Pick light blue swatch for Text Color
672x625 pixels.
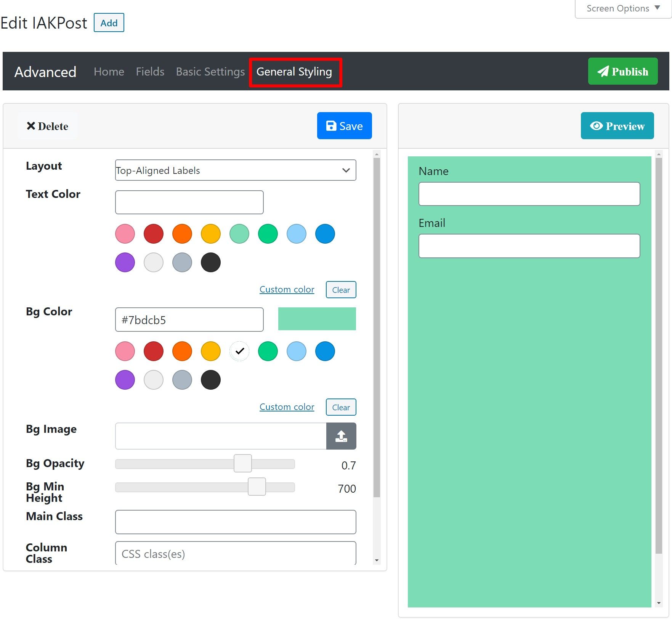click(x=297, y=234)
